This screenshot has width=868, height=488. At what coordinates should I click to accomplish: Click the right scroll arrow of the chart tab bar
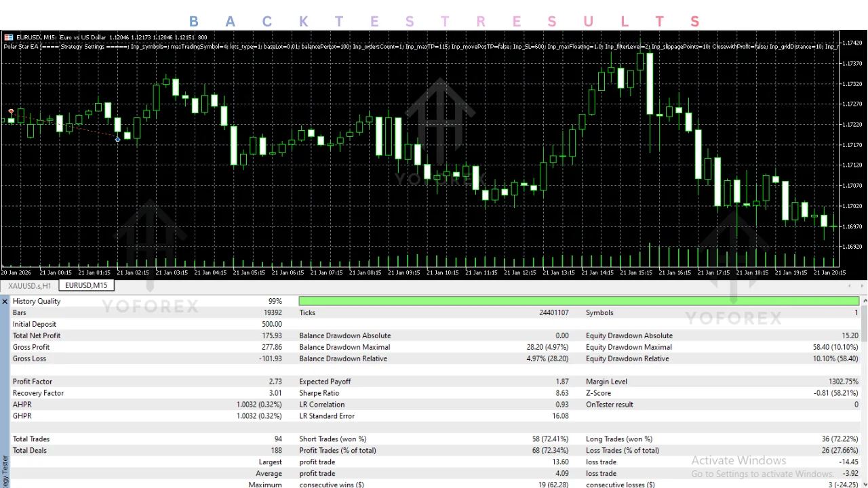tap(862, 285)
